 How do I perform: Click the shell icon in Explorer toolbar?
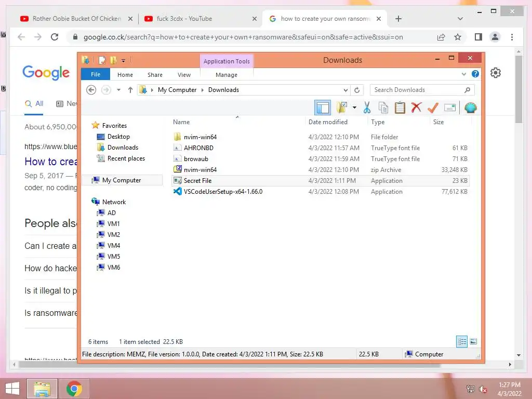470,108
